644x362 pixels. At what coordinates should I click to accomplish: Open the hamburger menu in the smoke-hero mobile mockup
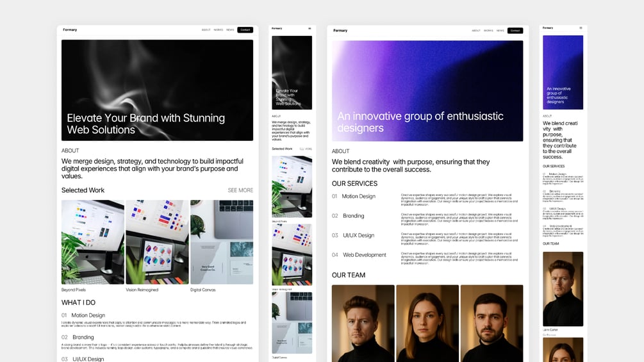click(x=310, y=28)
